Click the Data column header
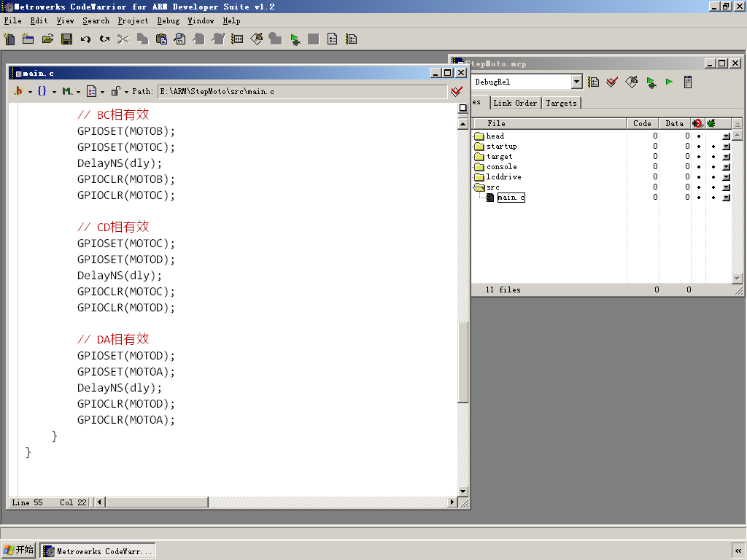The height and width of the screenshot is (560, 747). (675, 123)
